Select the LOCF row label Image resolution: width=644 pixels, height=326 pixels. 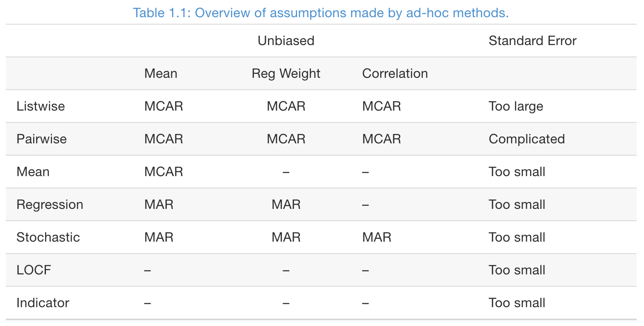click(x=34, y=270)
